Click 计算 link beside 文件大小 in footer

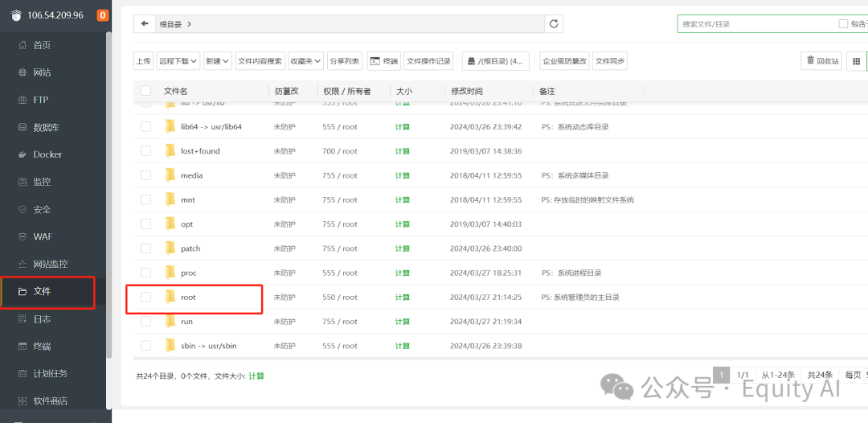[256, 376]
